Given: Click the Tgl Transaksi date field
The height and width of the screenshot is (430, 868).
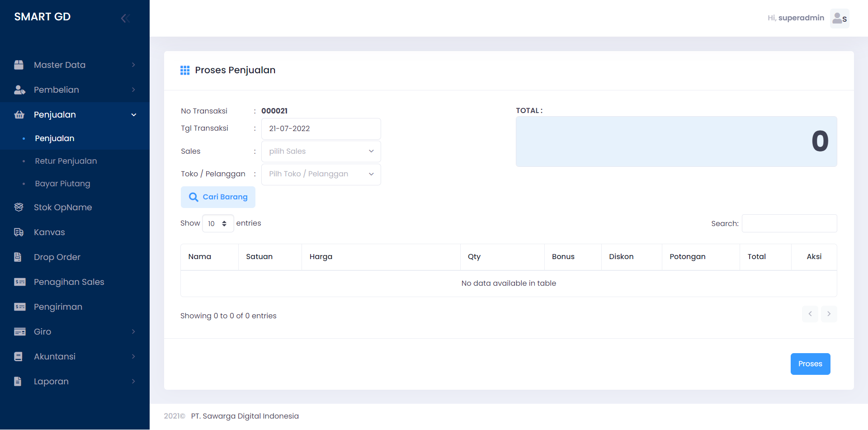Looking at the screenshot, I should click(321, 129).
